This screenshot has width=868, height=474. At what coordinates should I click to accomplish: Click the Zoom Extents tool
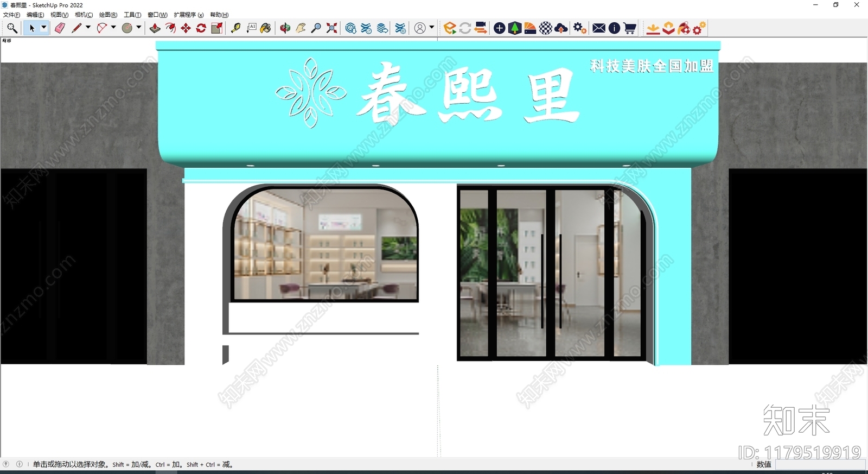pyautogui.click(x=332, y=28)
